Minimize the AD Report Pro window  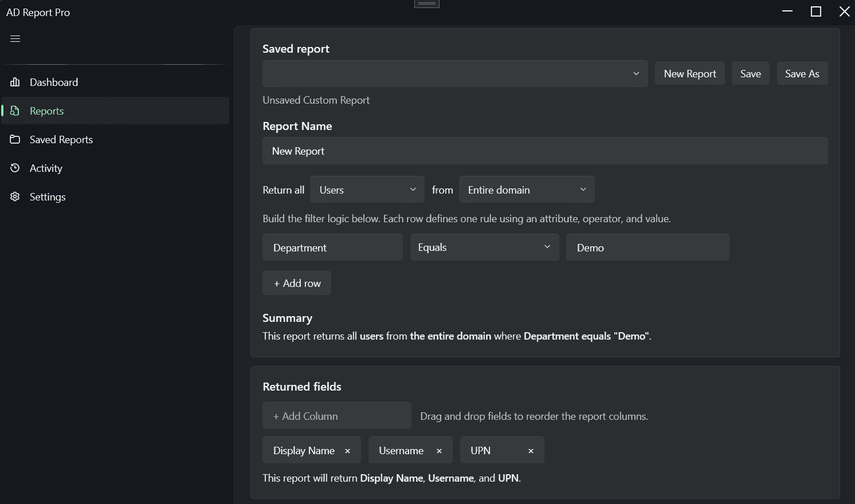pos(787,11)
